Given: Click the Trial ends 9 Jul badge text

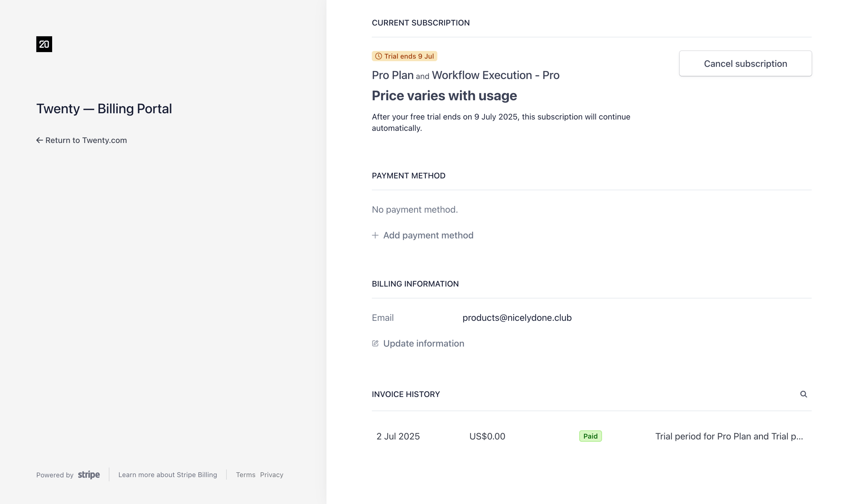Looking at the screenshot, I should point(409,56).
